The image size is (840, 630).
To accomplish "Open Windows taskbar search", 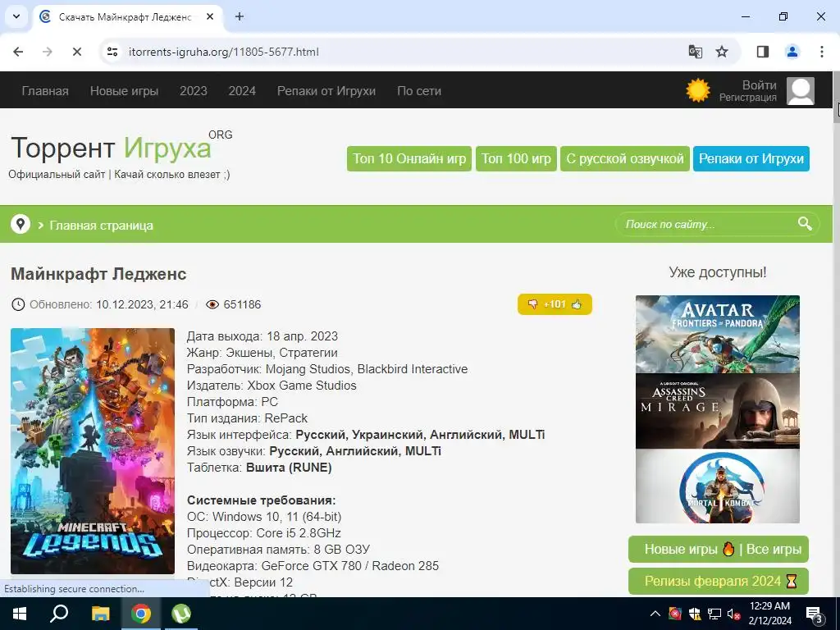I will tap(59, 614).
